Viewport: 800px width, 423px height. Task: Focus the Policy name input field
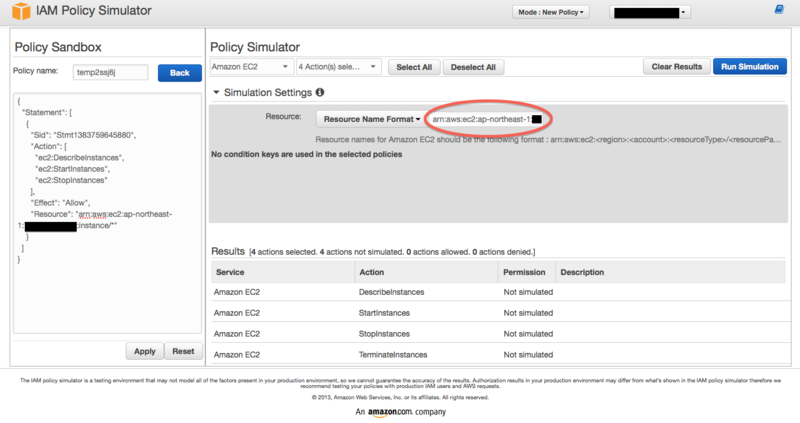coord(110,72)
